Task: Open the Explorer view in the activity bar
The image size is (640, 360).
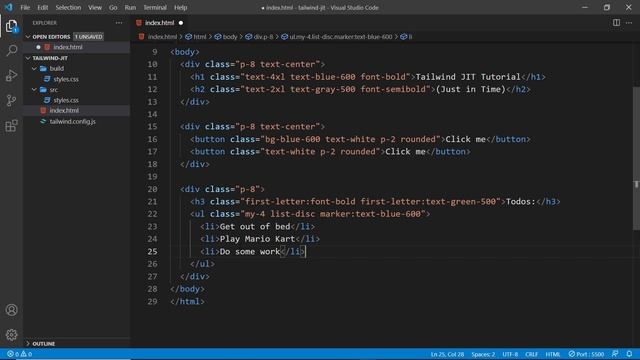Action: 11,26
